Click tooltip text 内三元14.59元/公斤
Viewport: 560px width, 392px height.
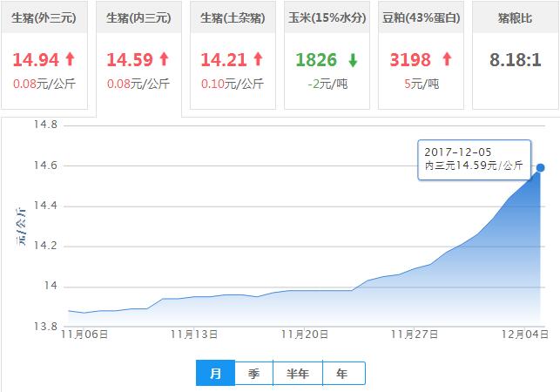pos(474,166)
